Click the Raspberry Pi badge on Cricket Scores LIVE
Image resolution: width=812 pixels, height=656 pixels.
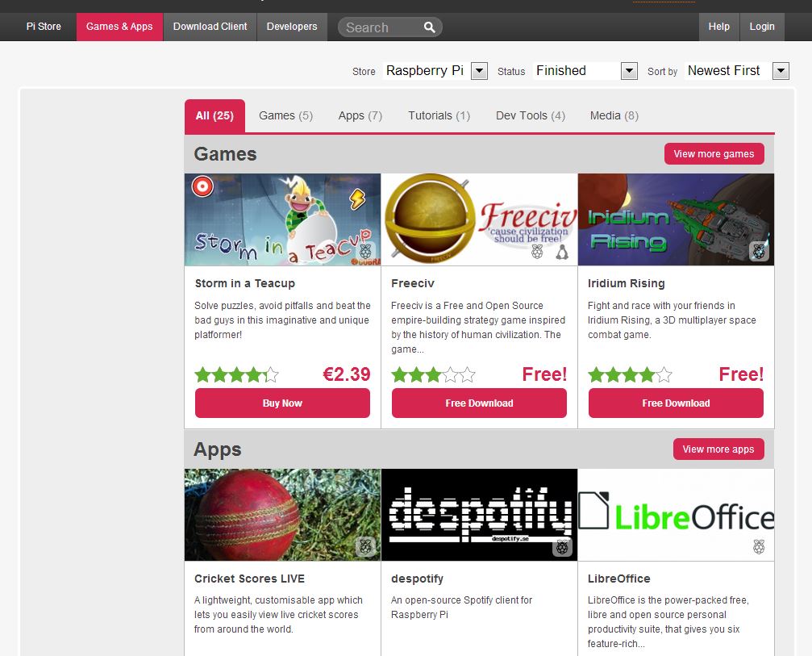[365, 546]
